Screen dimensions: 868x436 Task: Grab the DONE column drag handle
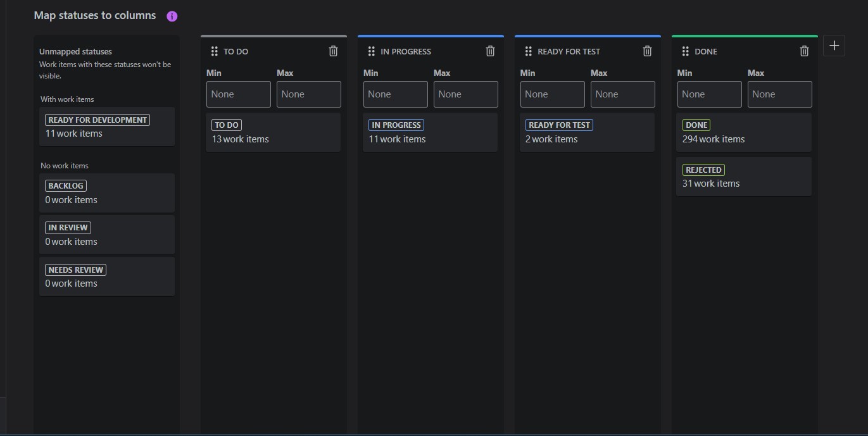[x=685, y=51]
